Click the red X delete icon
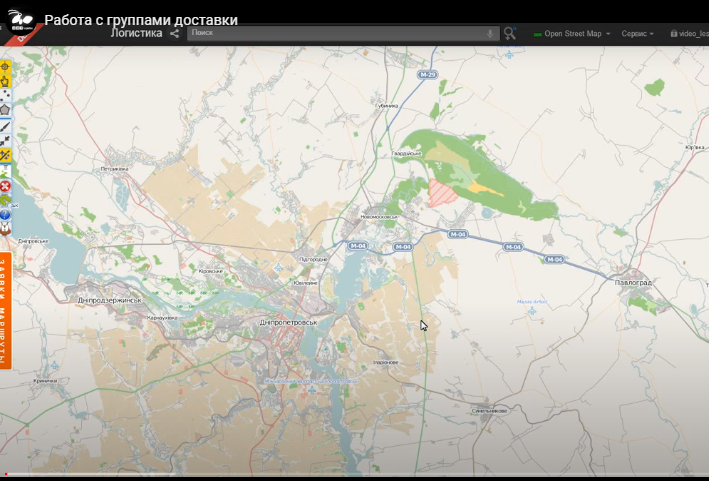Image resolution: width=709 pixels, height=481 pixels. click(5, 186)
